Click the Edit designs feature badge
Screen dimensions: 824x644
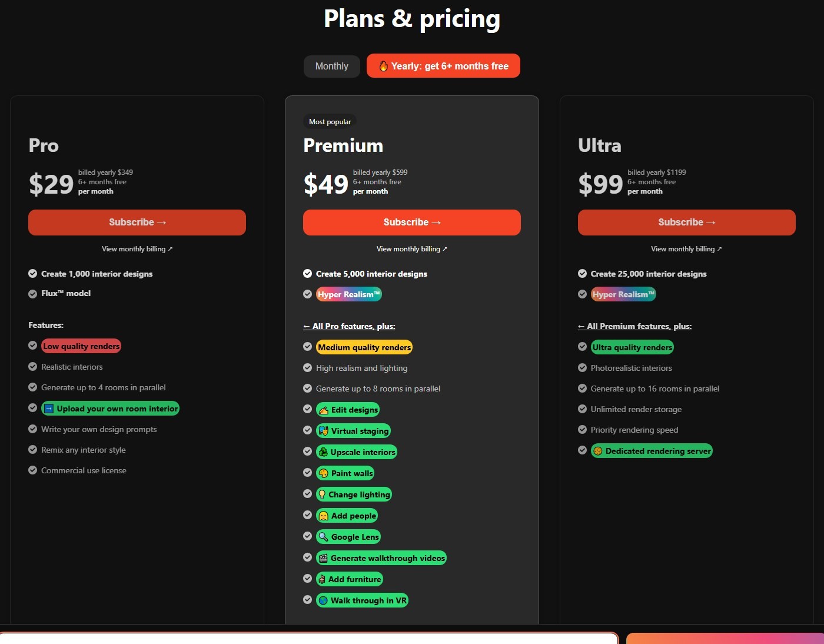[x=348, y=410]
